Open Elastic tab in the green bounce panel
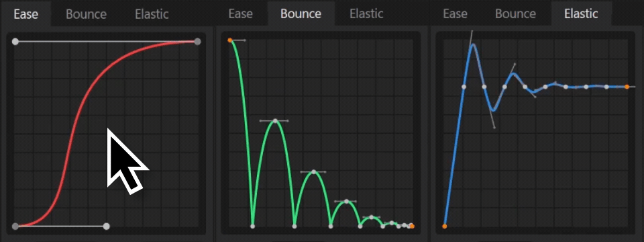The image size is (644, 242). tap(366, 14)
